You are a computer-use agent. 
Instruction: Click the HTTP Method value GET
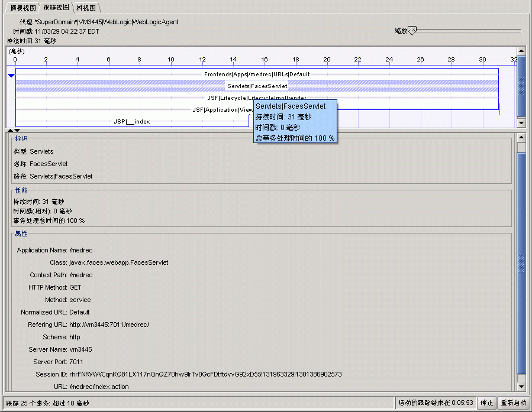(75, 288)
